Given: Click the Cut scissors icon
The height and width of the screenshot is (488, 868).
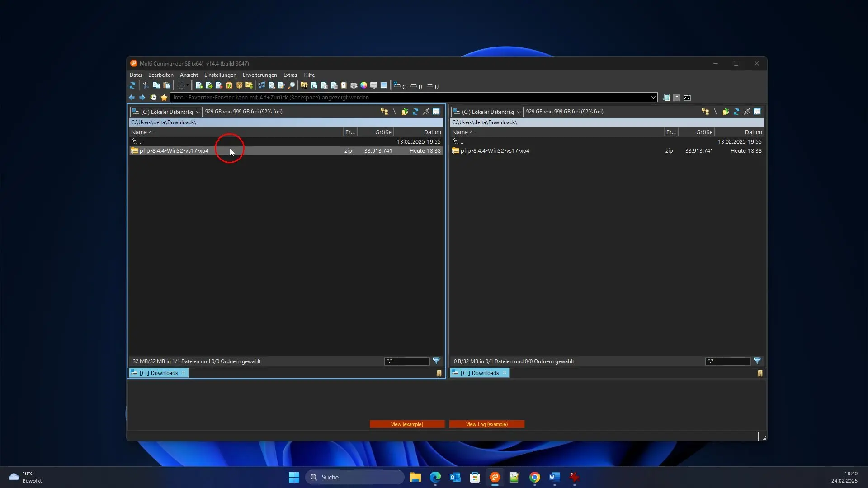Looking at the screenshot, I should 146,85.
